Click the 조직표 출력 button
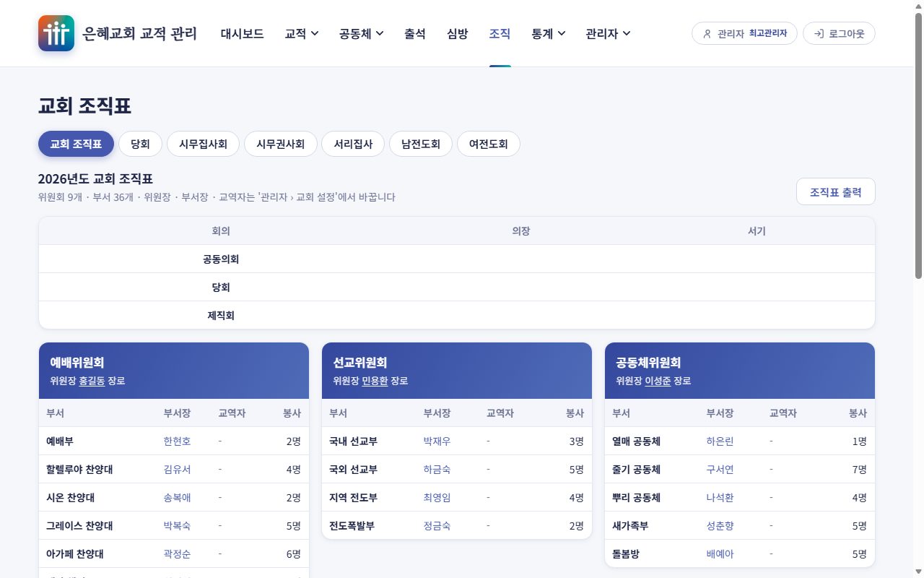The width and height of the screenshot is (924, 578). [x=835, y=192]
